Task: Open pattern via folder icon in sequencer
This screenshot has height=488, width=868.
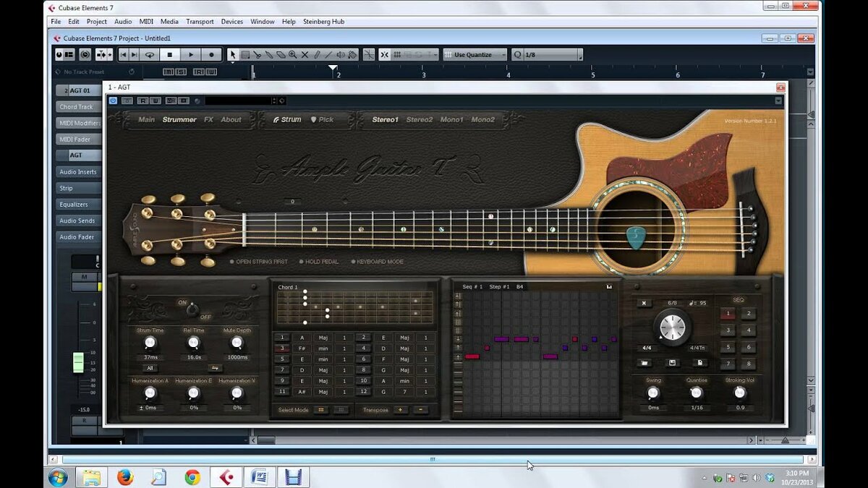Action: (x=644, y=363)
